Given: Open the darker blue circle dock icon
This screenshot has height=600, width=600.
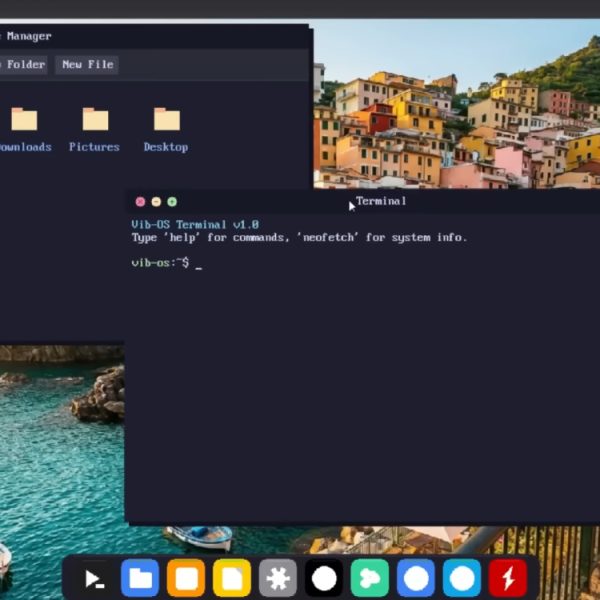Looking at the screenshot, I should (416, 578).
